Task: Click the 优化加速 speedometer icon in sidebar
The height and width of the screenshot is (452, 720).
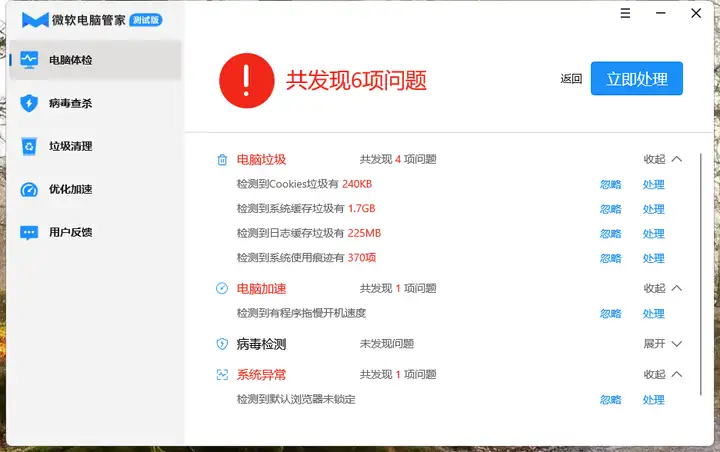Action: [29, 189]
